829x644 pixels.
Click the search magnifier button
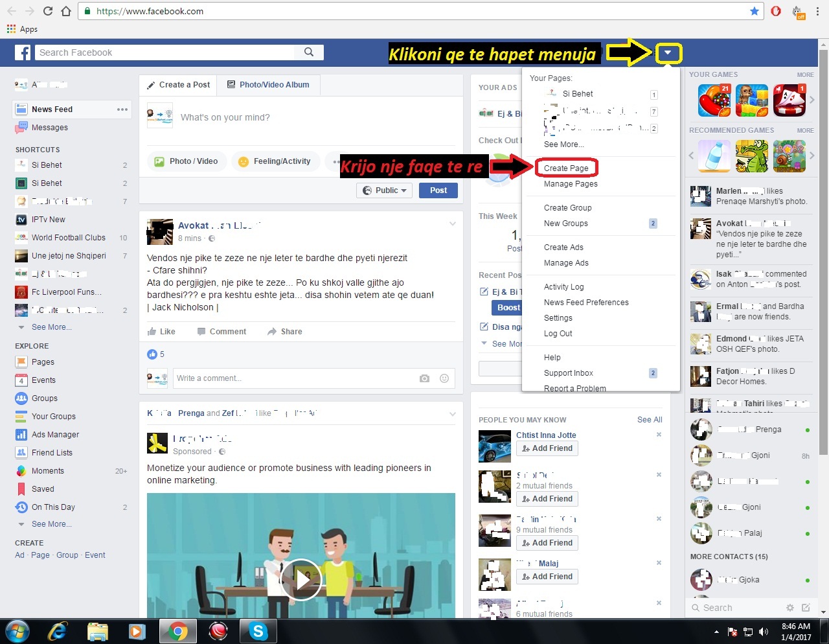[309, 52]
